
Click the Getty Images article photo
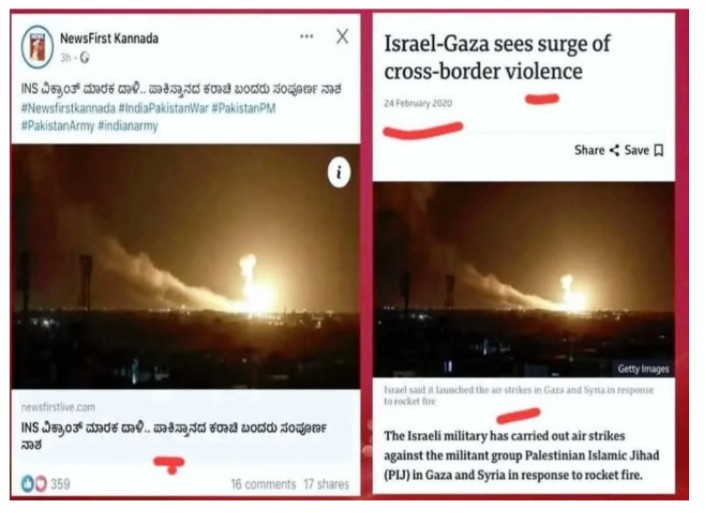tap(524, 280)
